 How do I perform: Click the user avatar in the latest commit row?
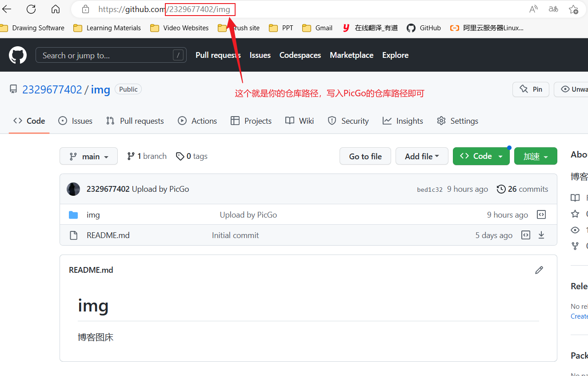(x=73, y=189)
